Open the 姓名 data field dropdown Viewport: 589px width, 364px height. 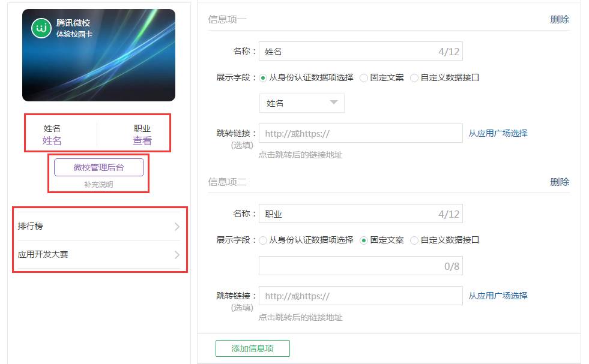301,103
